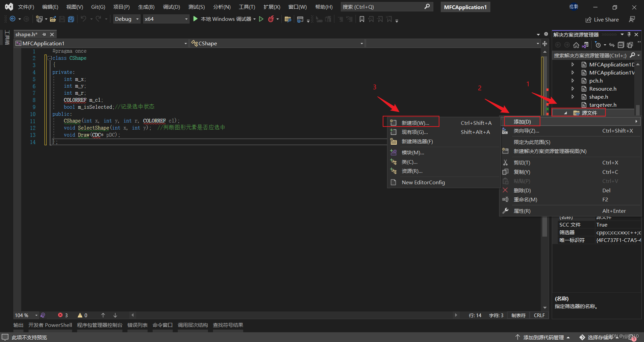Click 删除(D) in context menu
Image resolution: width=644 pixels, height=342 pixels.
[570, 190]
